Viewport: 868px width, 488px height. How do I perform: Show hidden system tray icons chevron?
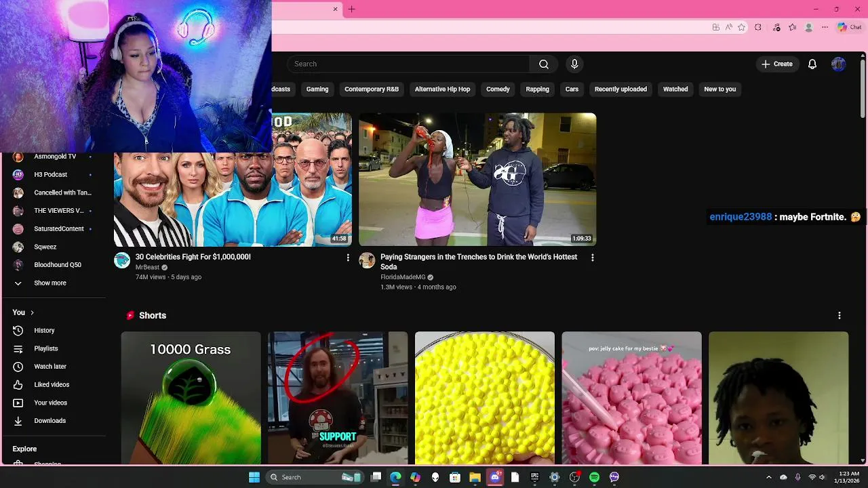pos(768,477)
